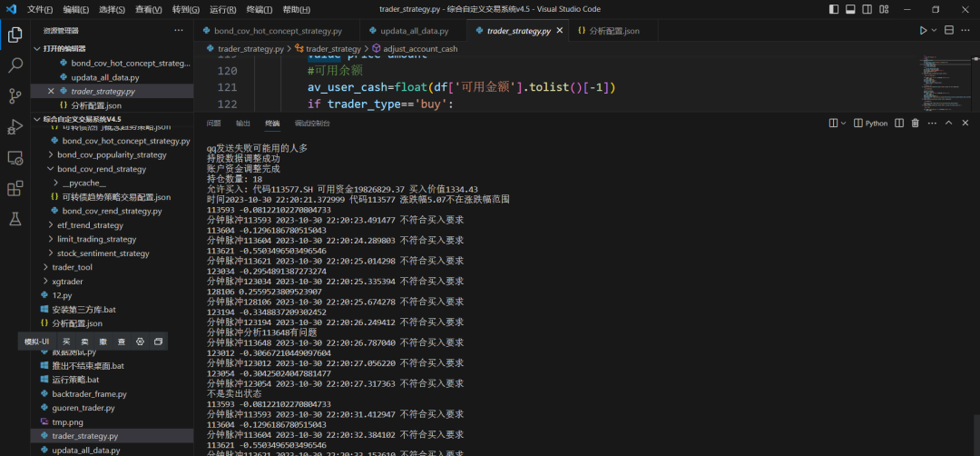Collapse the 打开的编辑器 section
The image size is (980, 456).
112,49
